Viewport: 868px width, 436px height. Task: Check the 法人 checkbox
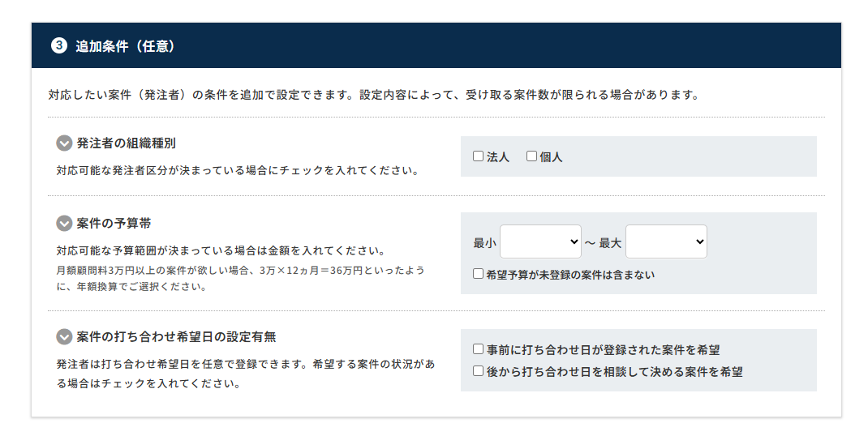479,156
